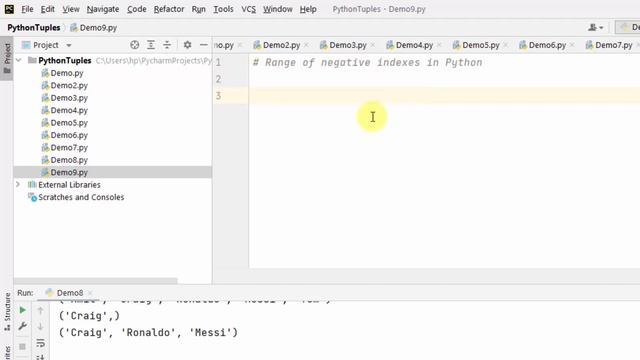The image size is (640, 360).
Task: Click the Stop icon in Run panel
Action: (x=22, y=347)
